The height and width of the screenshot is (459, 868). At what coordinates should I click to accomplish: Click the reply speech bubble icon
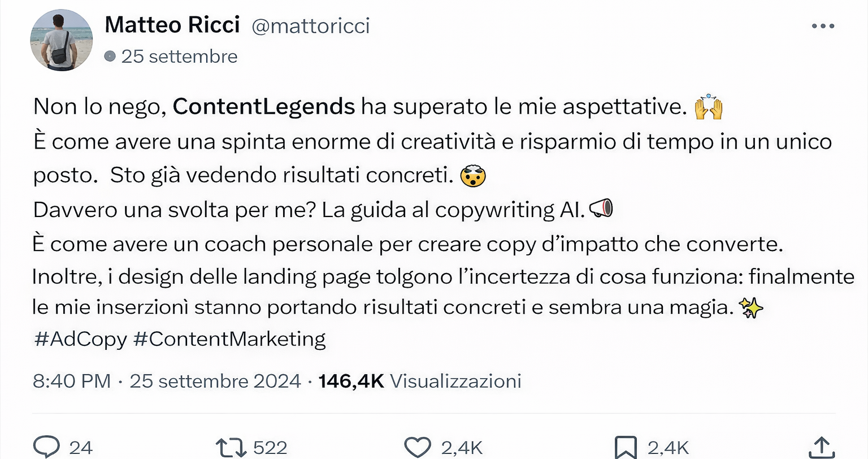pyautogui.click(x=46, y=447)
